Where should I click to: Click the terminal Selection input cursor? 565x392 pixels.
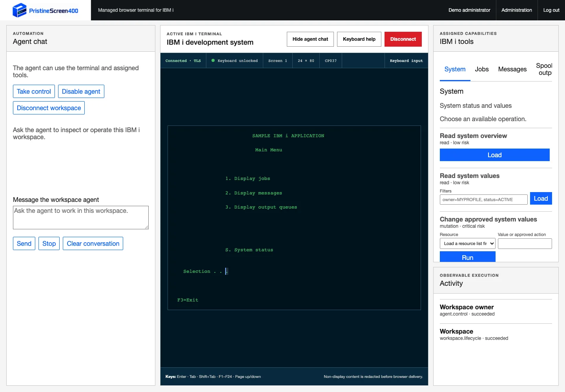226,271
